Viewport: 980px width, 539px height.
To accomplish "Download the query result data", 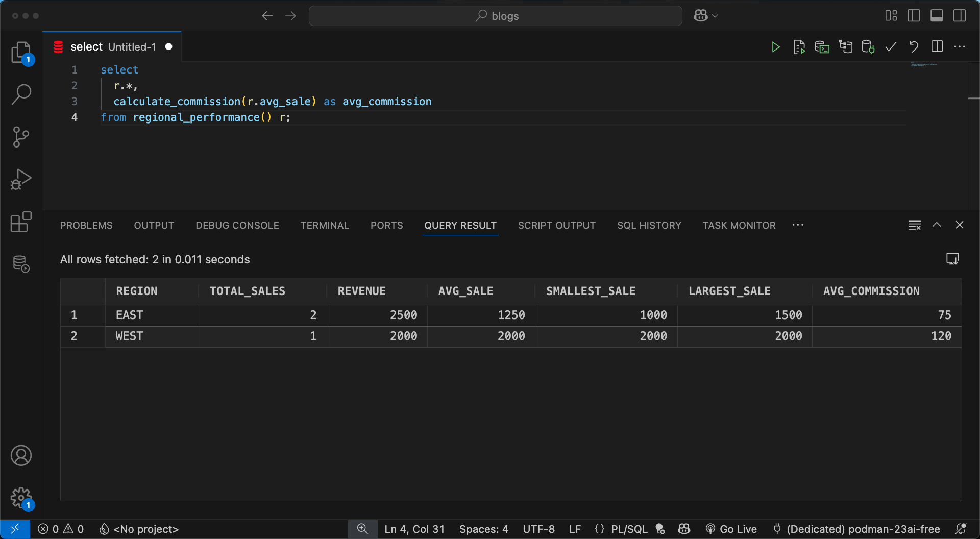I will [952, 259].
